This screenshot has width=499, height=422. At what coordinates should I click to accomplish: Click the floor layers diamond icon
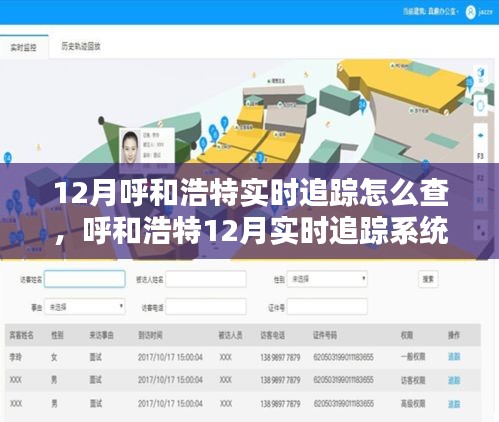(x=481, y=135)
